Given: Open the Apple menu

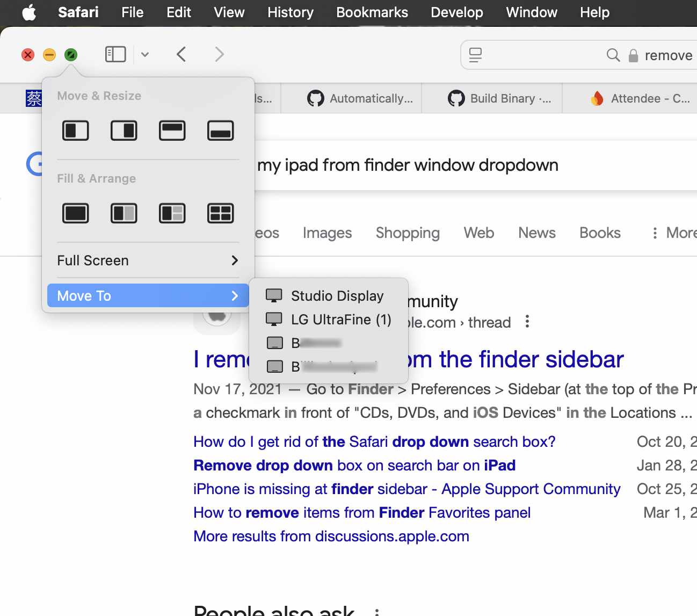Looking at the screenshot, I should (x=29, y=12).
